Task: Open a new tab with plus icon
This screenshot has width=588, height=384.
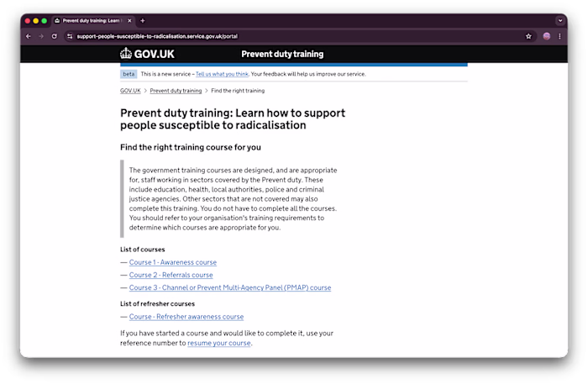Action: click(143, 21)
